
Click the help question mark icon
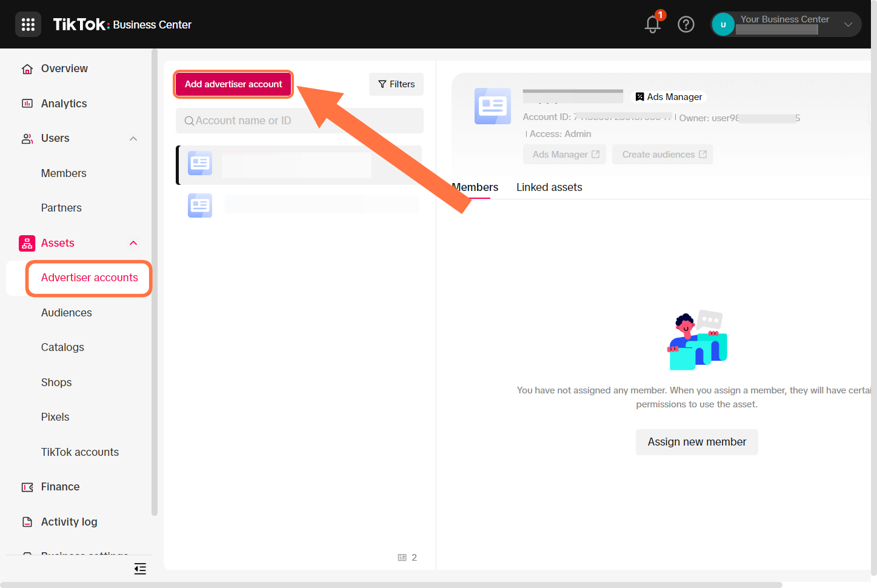(685, 24)
